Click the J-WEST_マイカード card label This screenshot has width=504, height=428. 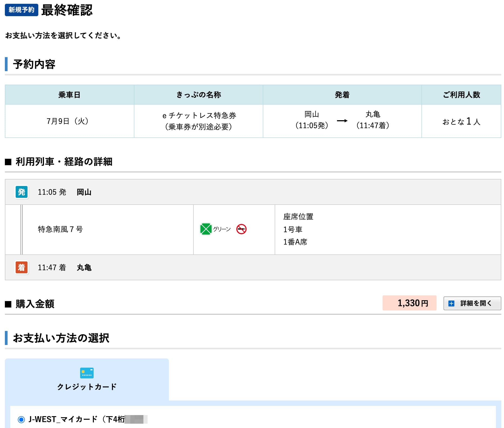pyautogui.click(x=88, y=419)
